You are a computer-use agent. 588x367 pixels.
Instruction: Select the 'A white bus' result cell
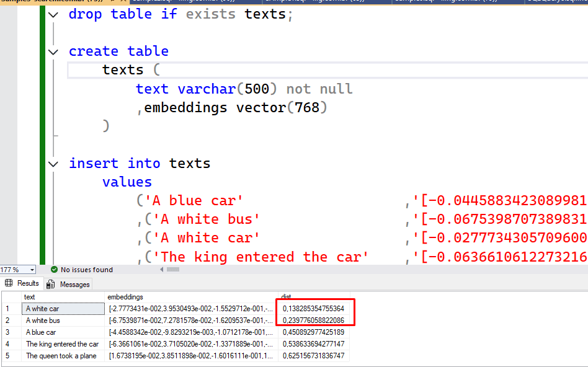coord(63,321)
